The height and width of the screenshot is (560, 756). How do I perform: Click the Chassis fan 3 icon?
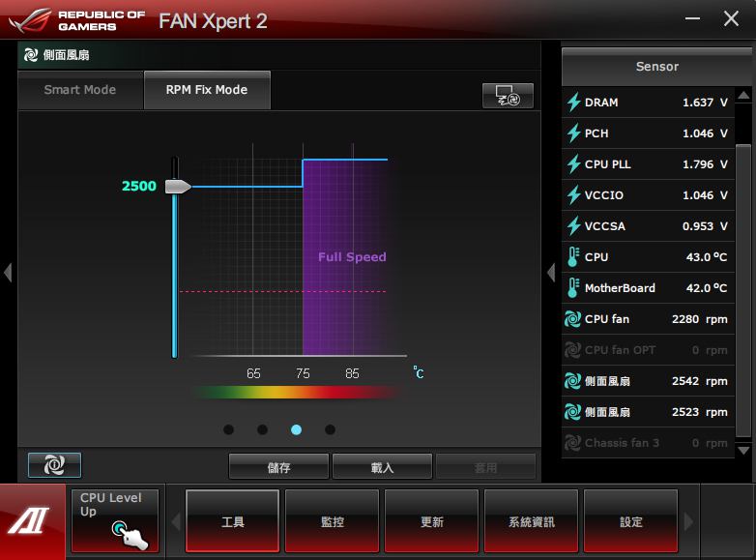tap(572, 443)
